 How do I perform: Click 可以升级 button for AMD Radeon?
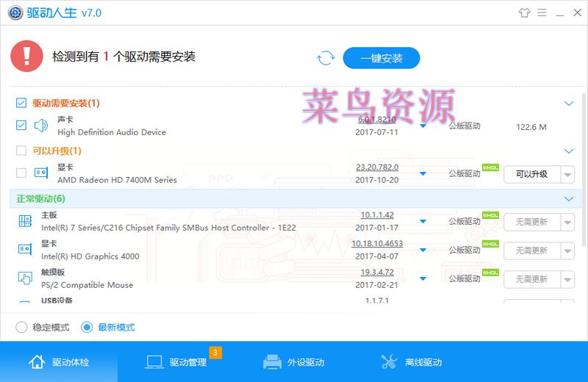click(x=532, y=174)
